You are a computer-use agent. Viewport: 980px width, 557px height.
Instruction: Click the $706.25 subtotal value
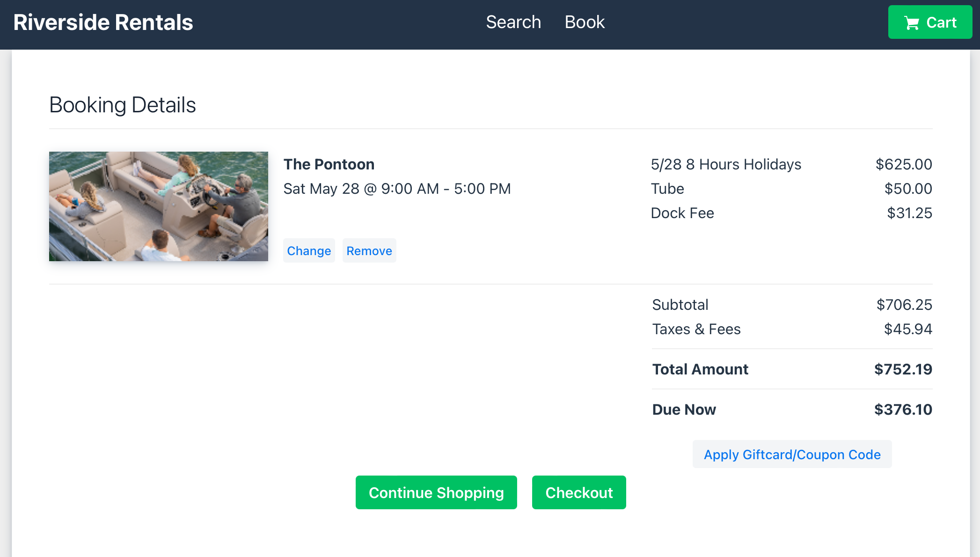tap(905, 305)
